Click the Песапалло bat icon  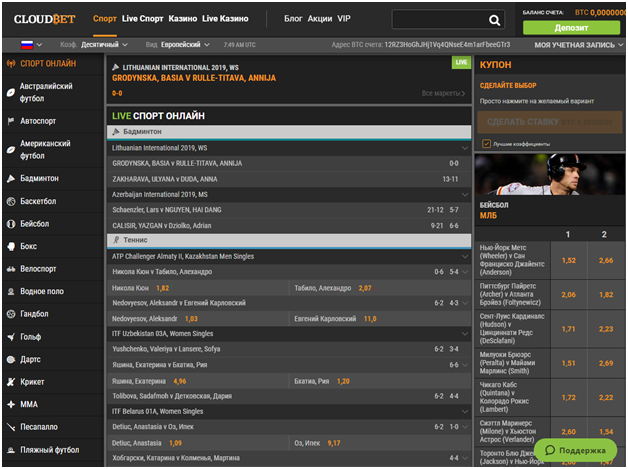[x=11, y=427]
